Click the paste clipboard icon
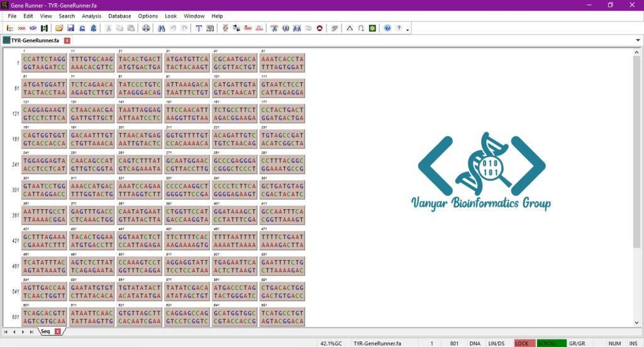The width and height of the screenshot is (644, 347). click(131, 28)
